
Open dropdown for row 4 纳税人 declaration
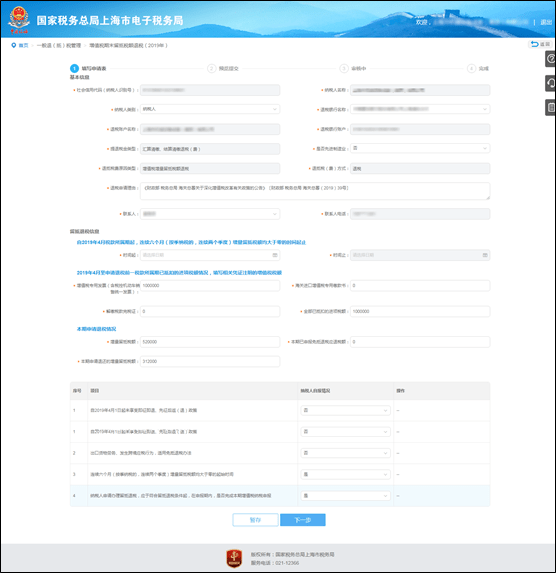click(345, 496)
